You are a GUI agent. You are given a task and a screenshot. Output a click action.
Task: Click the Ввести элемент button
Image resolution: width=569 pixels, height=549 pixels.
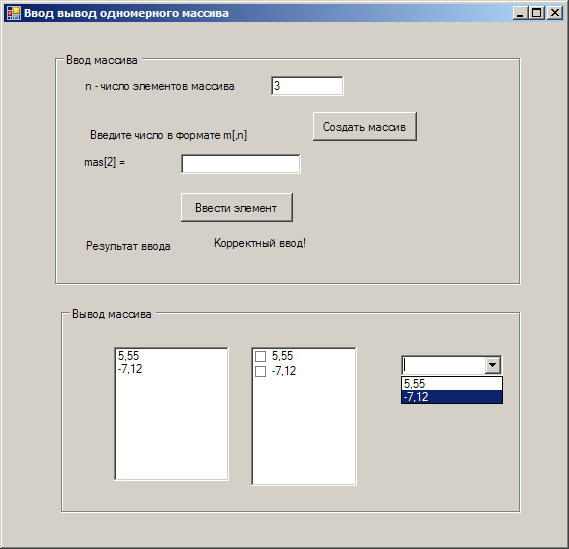point(237,208)
